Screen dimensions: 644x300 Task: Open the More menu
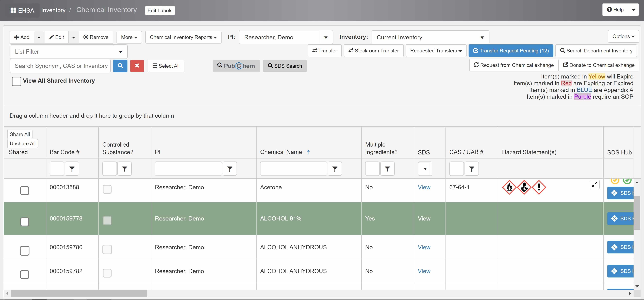(129, 37)
